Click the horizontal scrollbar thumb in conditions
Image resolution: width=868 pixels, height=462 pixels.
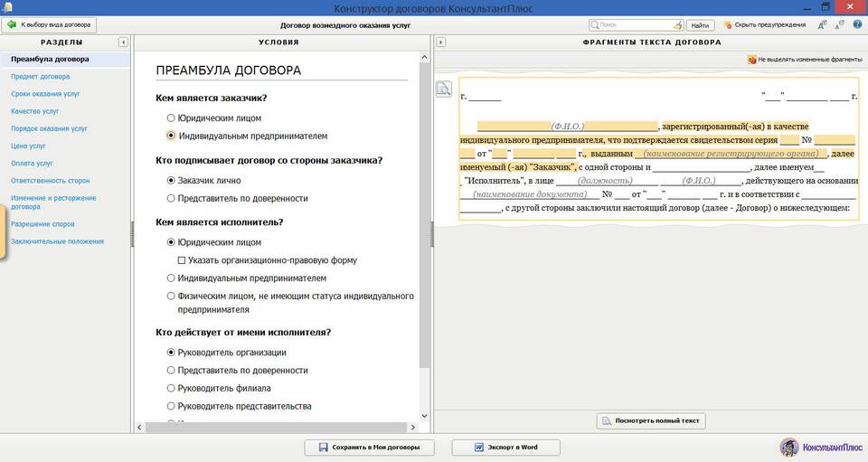pos(276,427)
